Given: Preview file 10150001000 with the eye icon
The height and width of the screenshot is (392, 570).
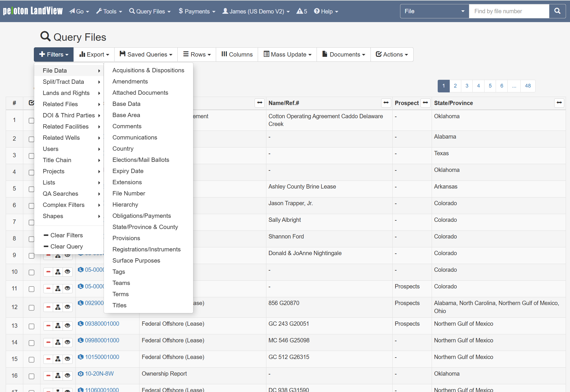Looking at the screenshot, I should point(67,359).
